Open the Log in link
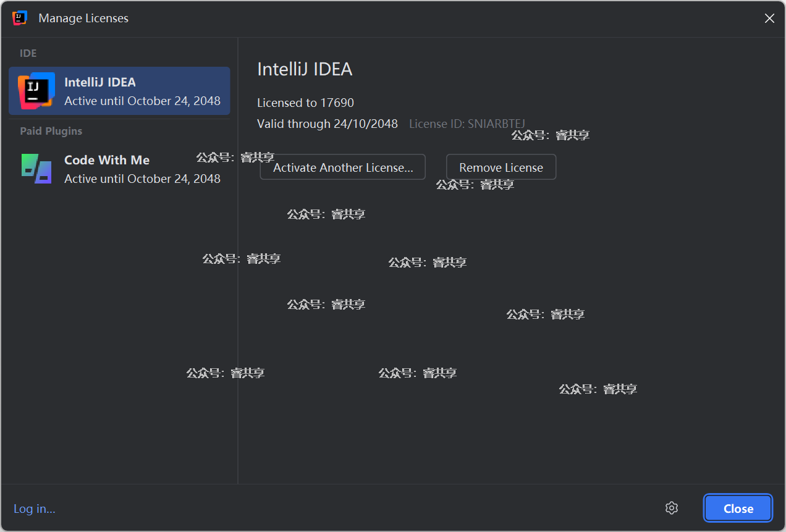786x532 pixels. [35, 509]
